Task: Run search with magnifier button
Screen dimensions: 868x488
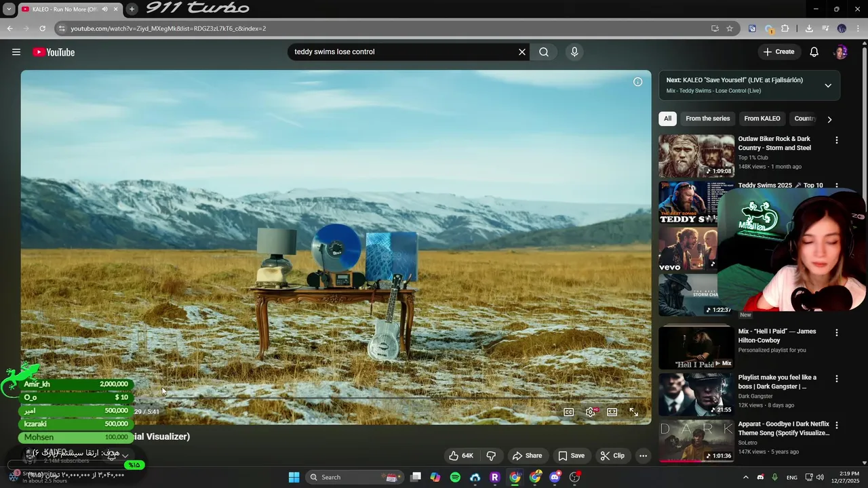Action: pyautogui.click(x=544, y=52)
